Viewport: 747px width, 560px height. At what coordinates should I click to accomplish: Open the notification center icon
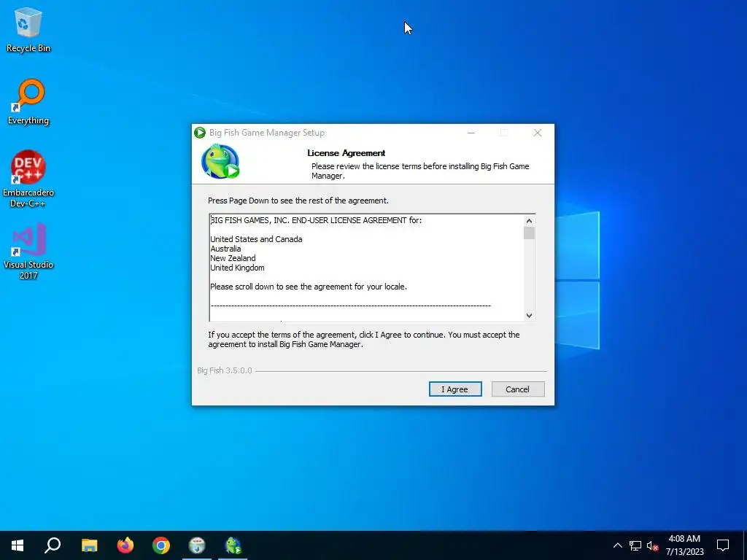(723, 545)
